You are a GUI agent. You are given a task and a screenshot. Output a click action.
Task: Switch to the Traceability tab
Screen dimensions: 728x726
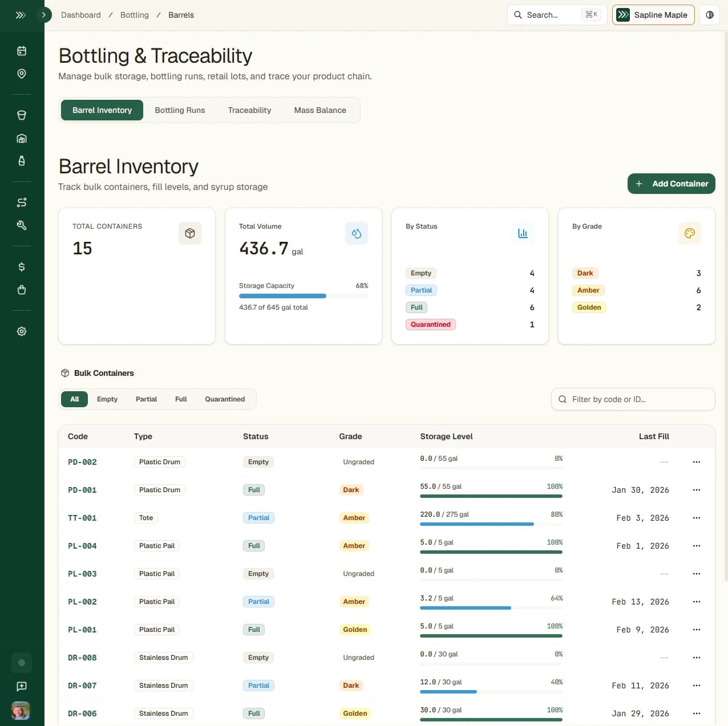(249, 110)
